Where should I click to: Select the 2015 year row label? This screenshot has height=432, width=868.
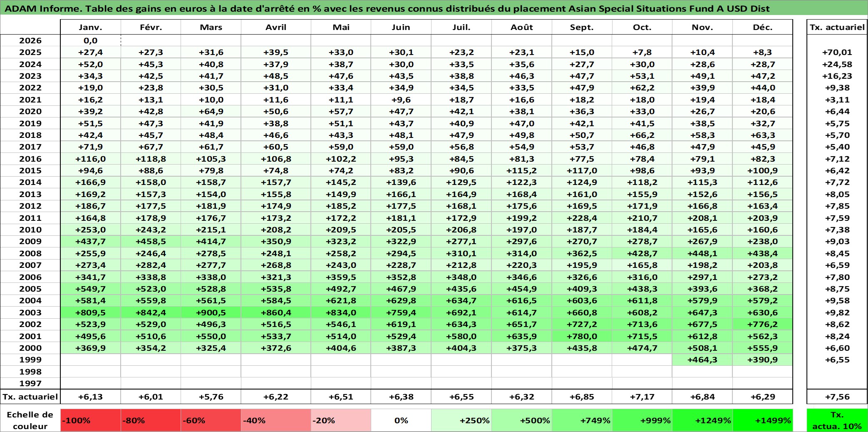point(30,170)
